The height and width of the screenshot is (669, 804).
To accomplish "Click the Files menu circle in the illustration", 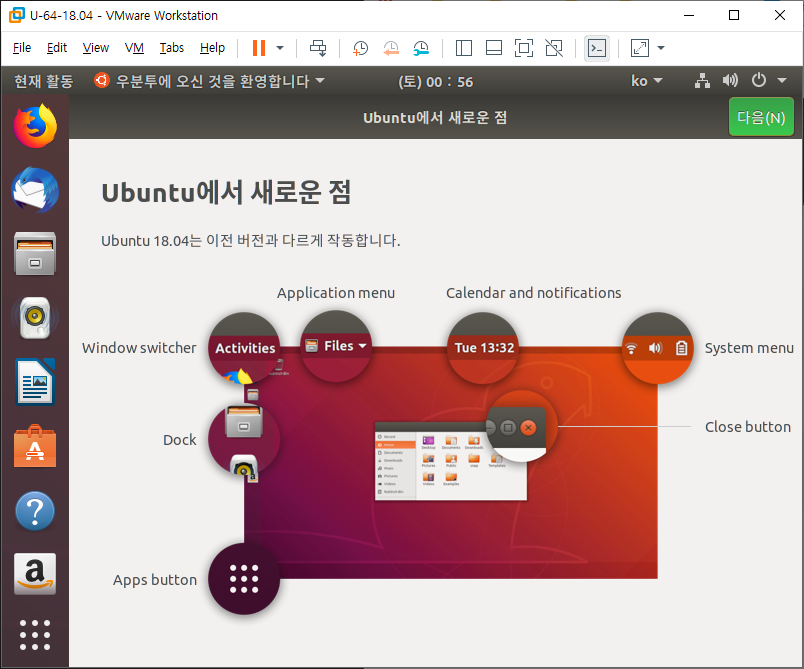I will (336, 346).
